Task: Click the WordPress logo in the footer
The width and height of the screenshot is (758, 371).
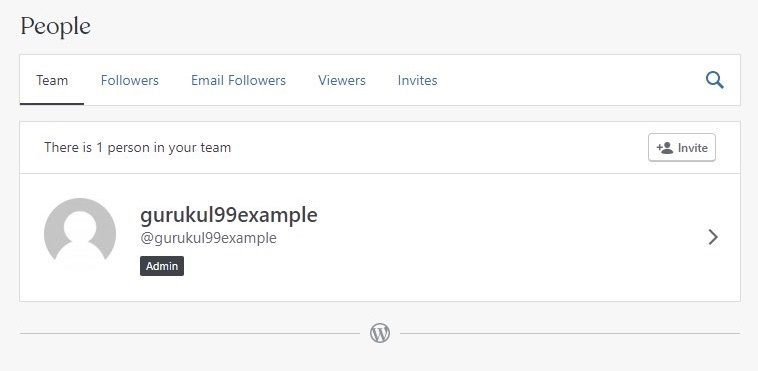Action: tap(380, 333)
